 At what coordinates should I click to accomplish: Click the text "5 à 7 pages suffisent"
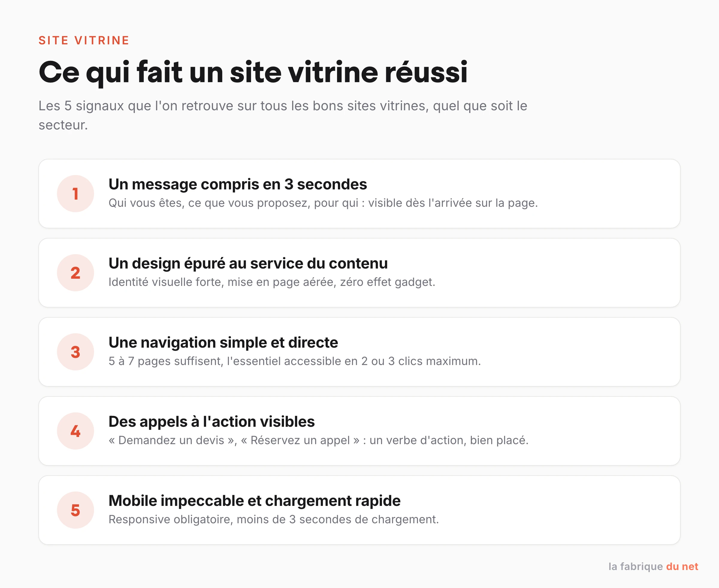point(166,361)
